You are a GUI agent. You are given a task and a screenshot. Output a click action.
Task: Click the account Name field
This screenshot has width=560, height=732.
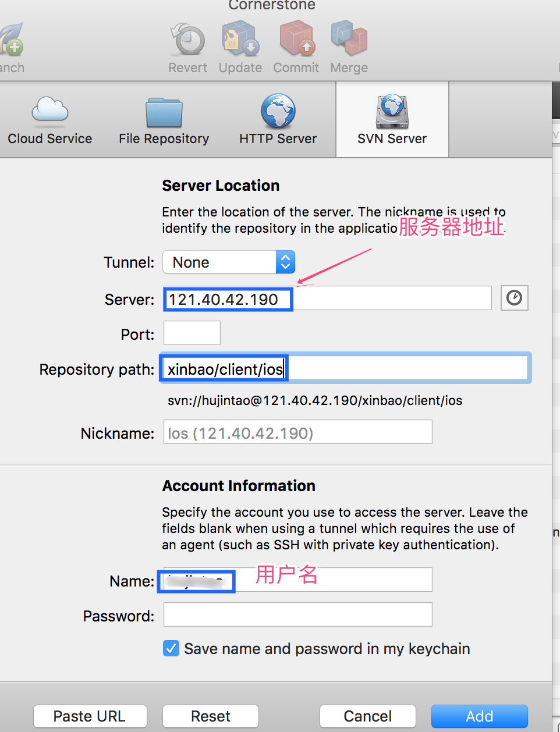click(x=298, y=580)
